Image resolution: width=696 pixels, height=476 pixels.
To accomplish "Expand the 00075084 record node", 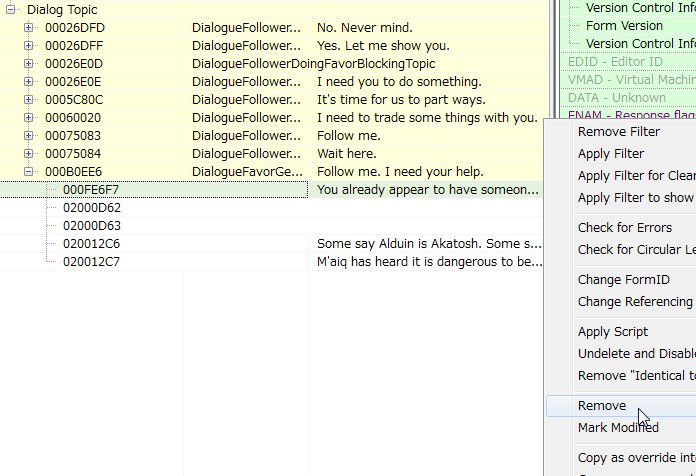I will (28, 154).
